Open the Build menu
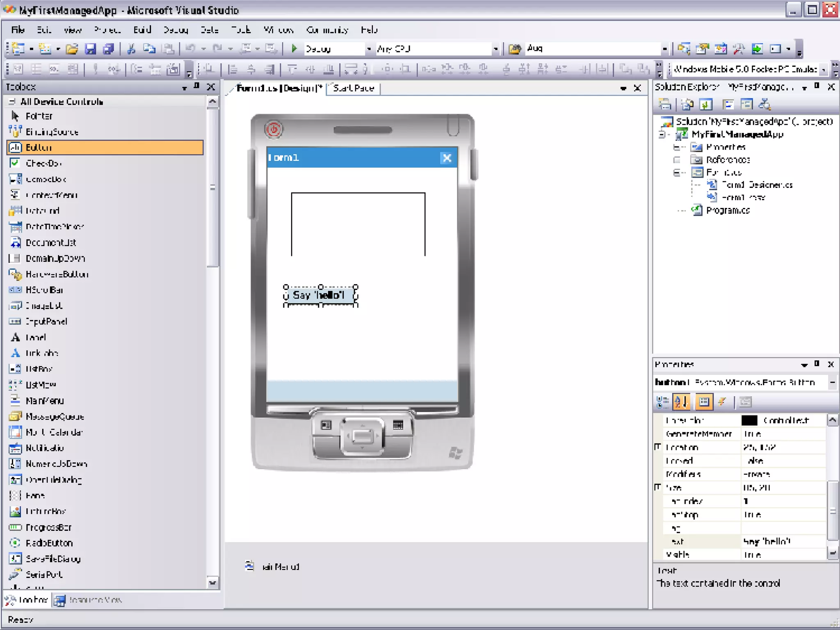Screen dimensions: 840x630 [142, 30]
